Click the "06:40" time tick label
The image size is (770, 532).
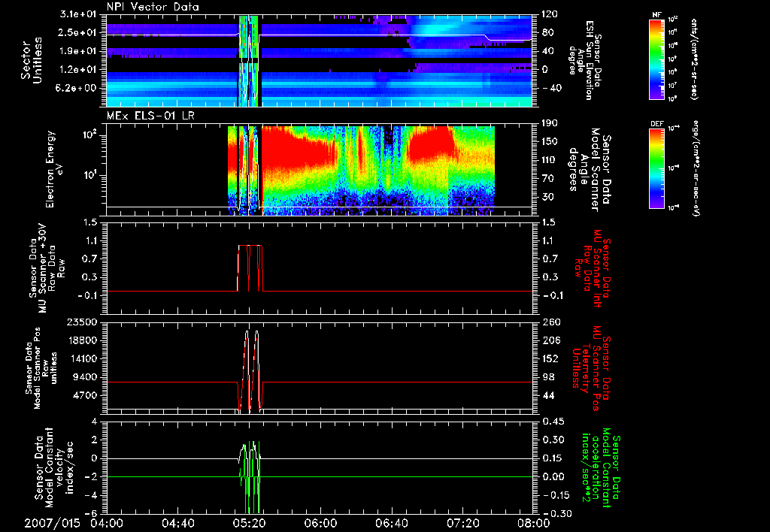[x=391, y=523]
